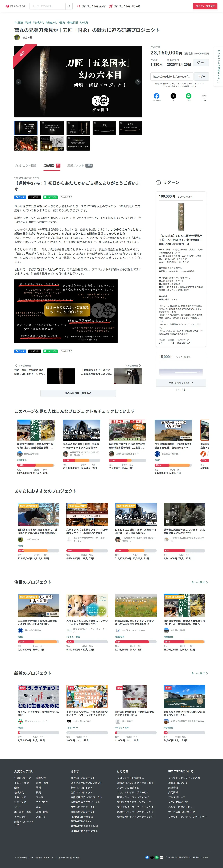Open the プロジェクト概要 tab
The image size is (223, 868).
[25, 165]
